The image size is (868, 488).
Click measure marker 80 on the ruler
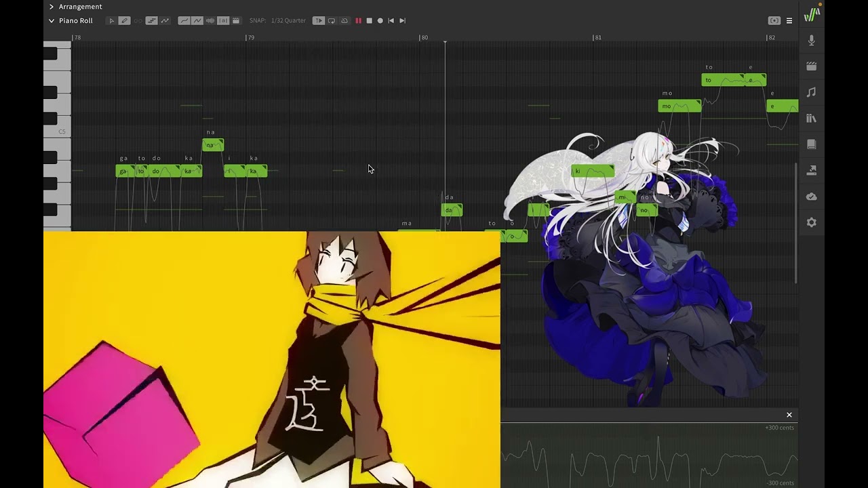[425, 37]
